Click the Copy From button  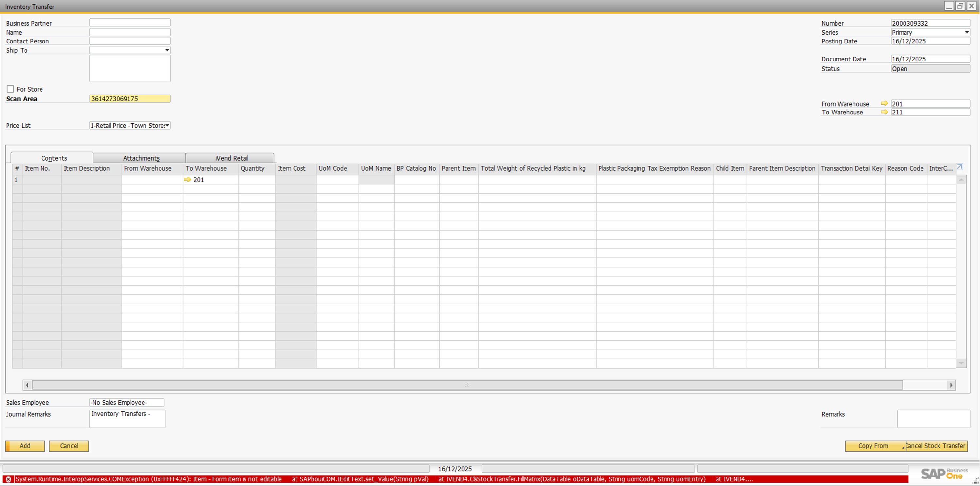(873, 446)
